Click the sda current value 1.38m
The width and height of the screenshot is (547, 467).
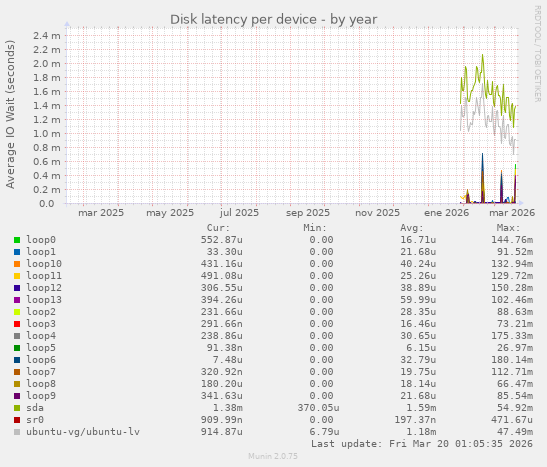(x=227, y=408)
